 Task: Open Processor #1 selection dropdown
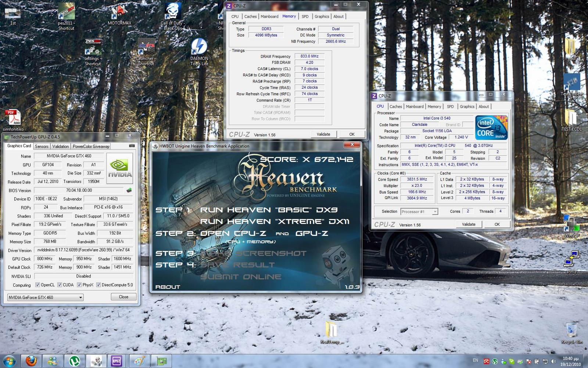(419, 212)
